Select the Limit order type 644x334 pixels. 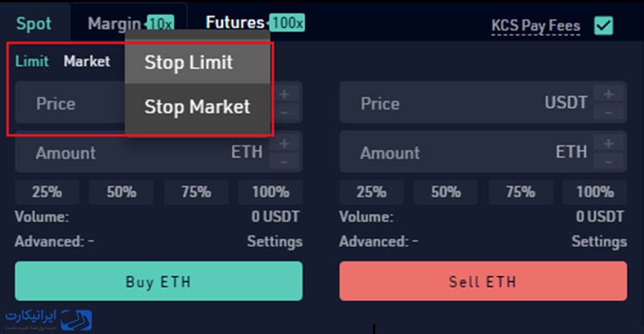click(x=32, y=61)
